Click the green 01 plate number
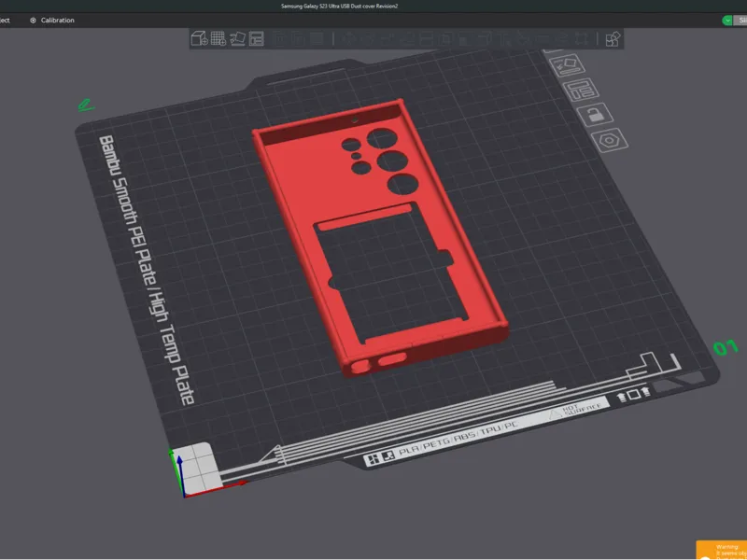The height and width of the screenshot is (560, 747). pos(726,347)
